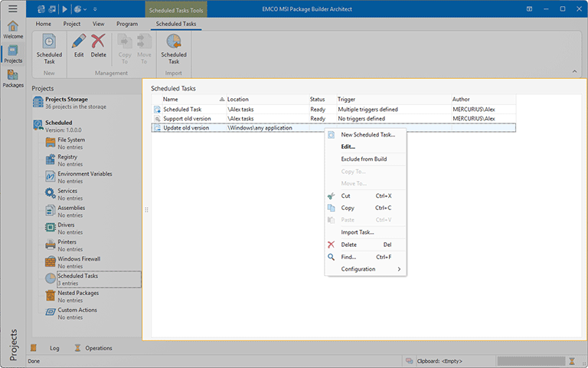Sort the list by Name column

point(171,100)
